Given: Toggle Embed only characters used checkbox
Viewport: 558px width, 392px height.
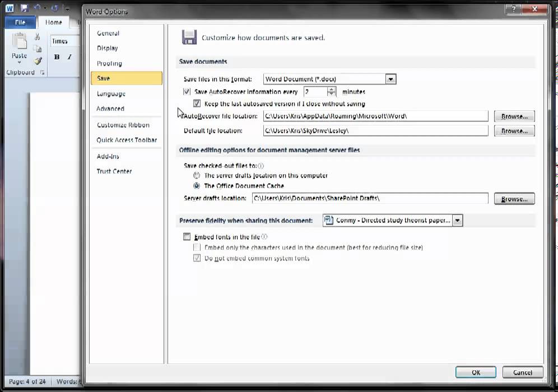Looking at the screenshot, I should click(197, 247).
